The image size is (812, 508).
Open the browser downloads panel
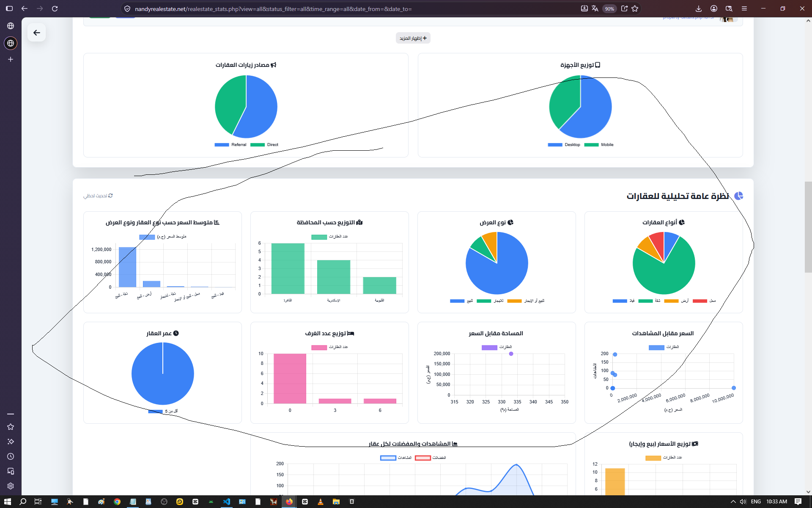[699, 8]
